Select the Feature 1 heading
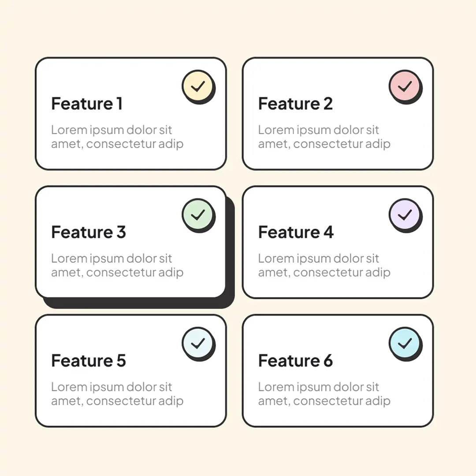Screen dimensions: 476x476 87,104
